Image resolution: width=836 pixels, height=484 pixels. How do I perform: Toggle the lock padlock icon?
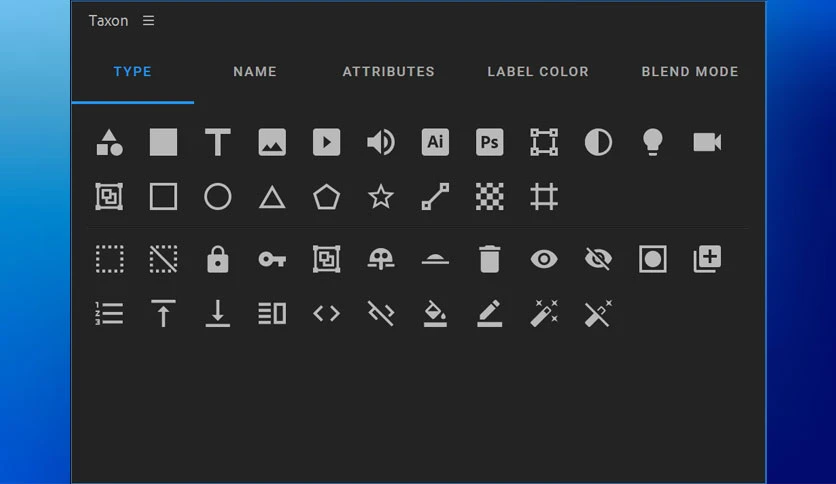tap(218, 259)
